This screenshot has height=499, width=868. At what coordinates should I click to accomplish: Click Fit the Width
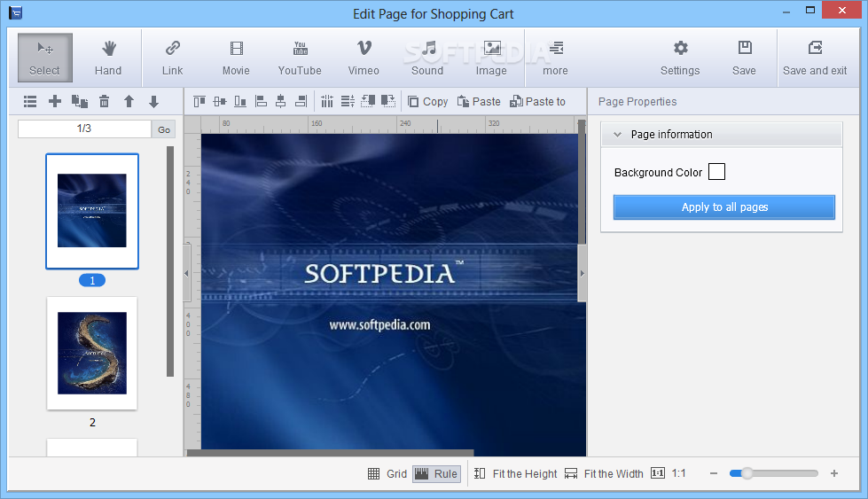coord(604,473)
